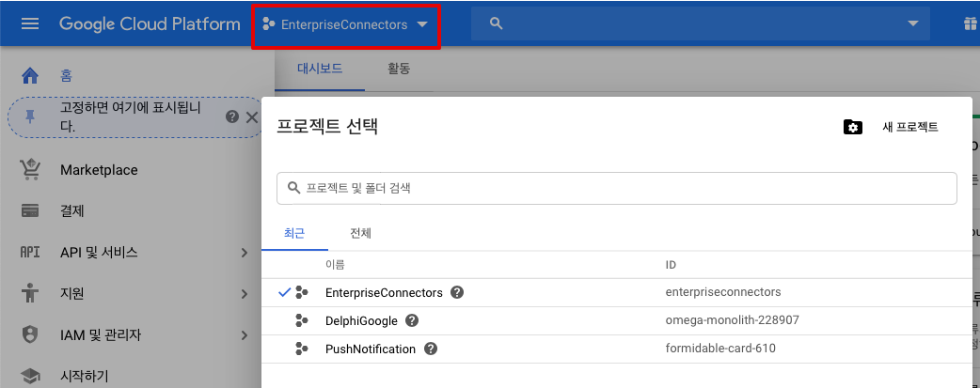Switch to the 대시보드 tab
980x388 pixels.
[320, 69]
